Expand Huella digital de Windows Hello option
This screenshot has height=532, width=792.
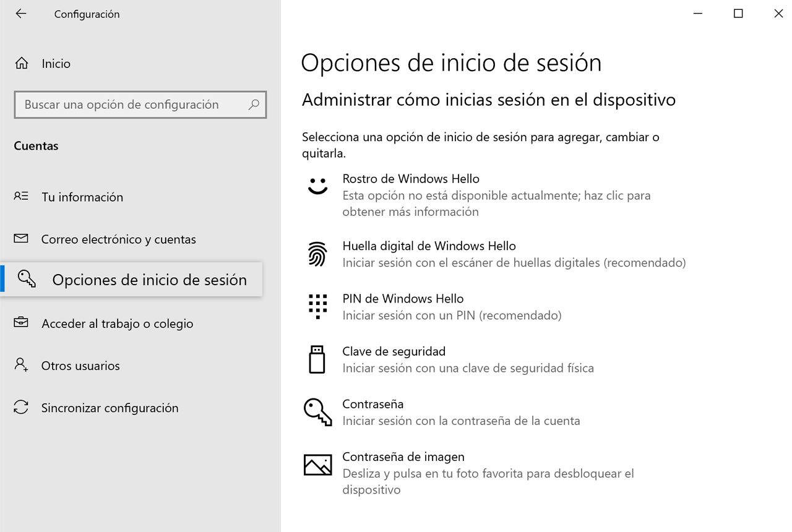pos(496,254)
